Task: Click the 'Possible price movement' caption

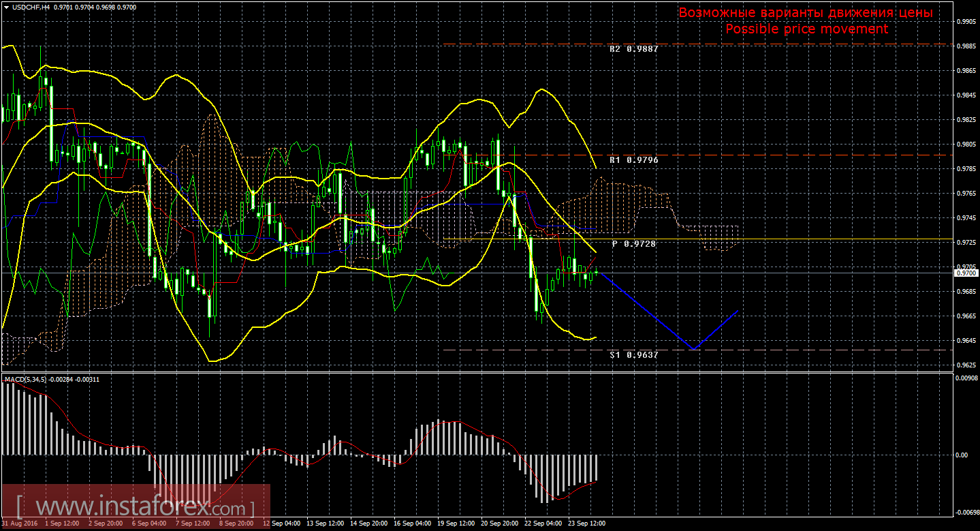Action: 806,29
